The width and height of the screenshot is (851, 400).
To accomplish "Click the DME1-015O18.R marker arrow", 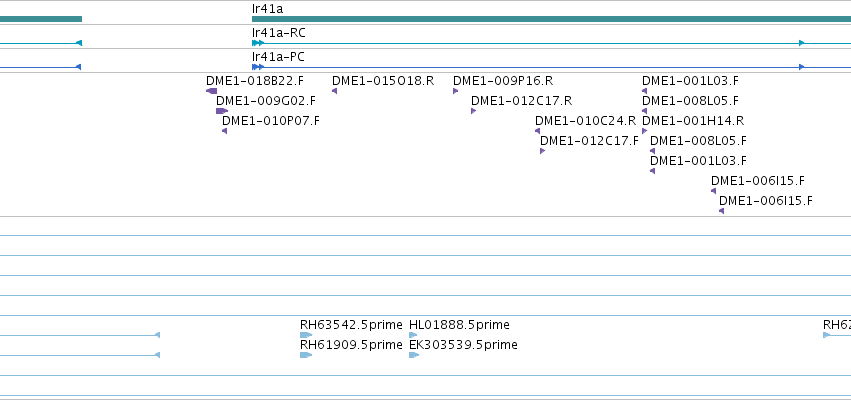I will [334, 91].
